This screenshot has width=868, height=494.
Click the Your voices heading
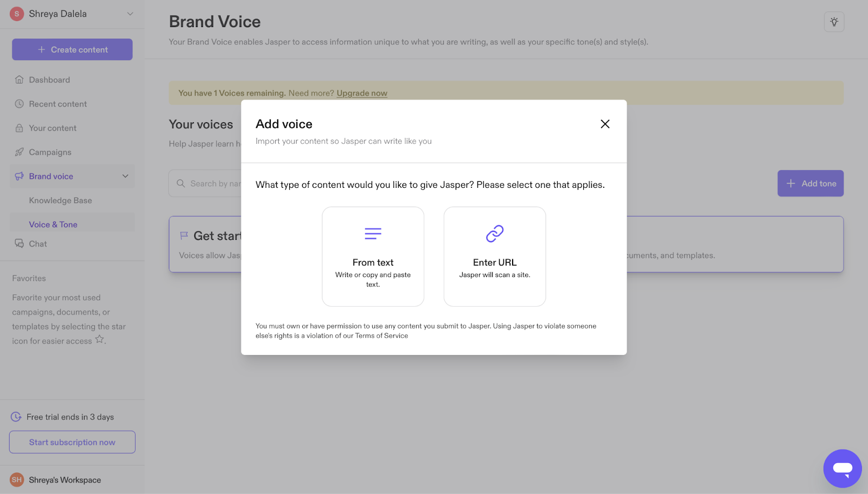(201, 124)
